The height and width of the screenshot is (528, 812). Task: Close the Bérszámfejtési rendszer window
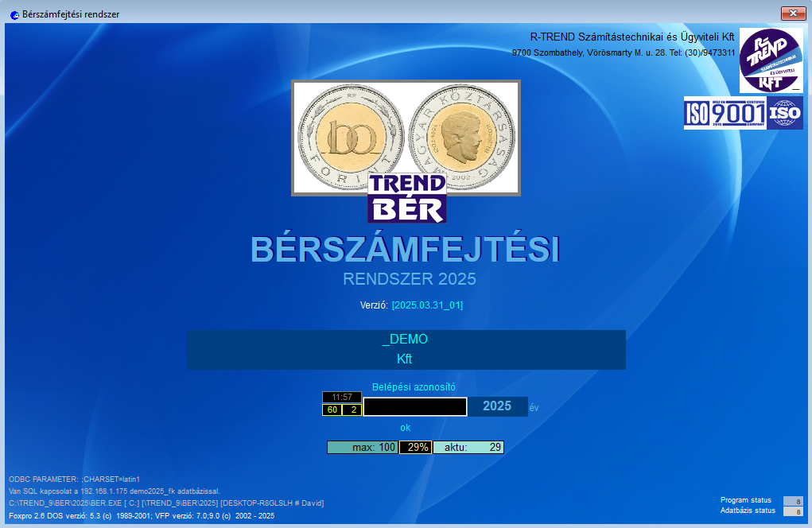793,14
